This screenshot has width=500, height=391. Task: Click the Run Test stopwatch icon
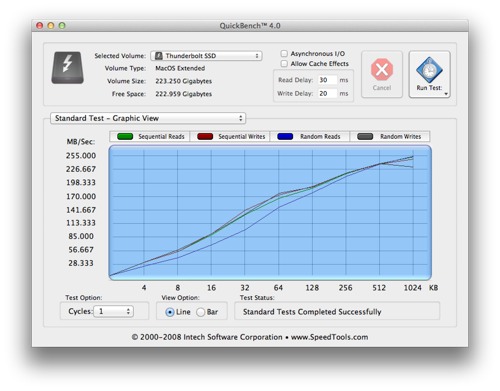click(429, 70)
